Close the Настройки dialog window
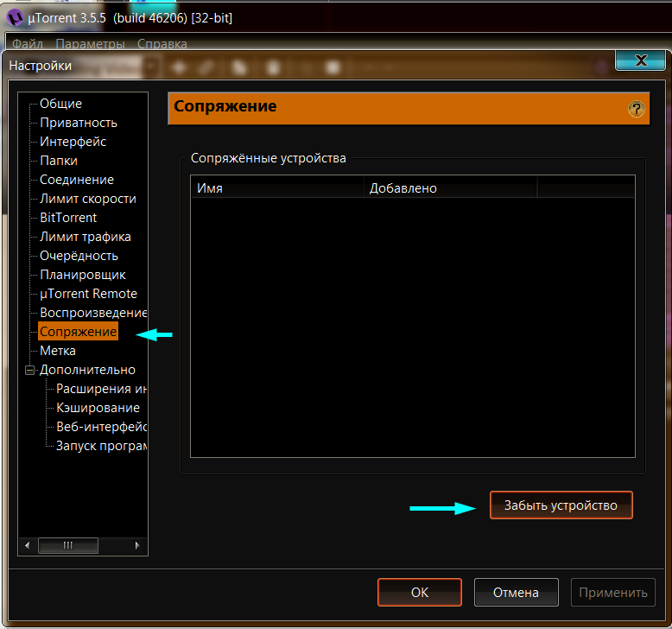The width and height of the screenshot is (672, 629). [640, 60]
